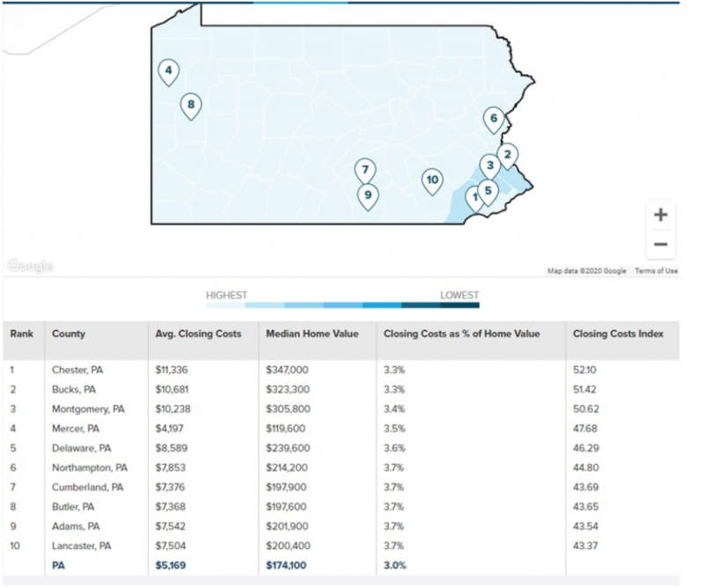
Task: Click the Closing Costs Index header
Action: coord(618,334)
